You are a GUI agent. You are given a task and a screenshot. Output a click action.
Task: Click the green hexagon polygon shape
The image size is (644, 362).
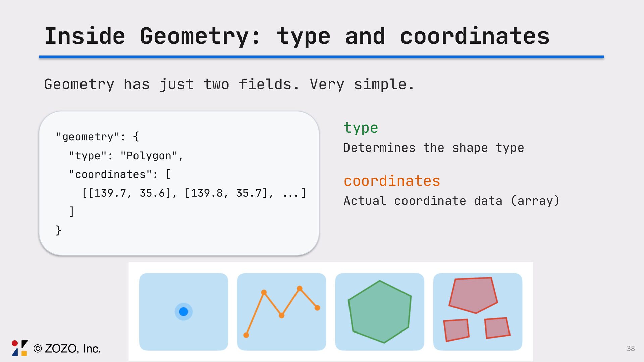pos(380,312)
